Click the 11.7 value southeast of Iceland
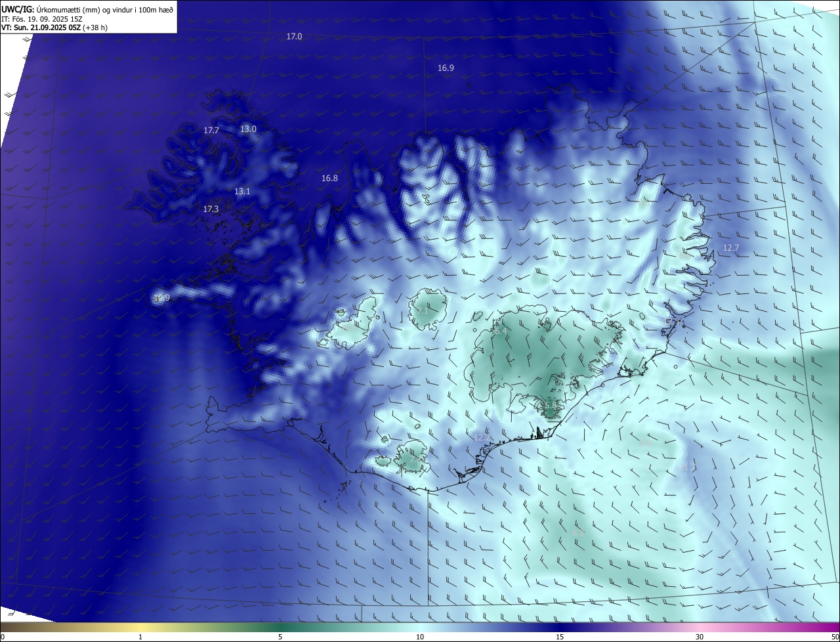This screenshot has height=642, width=840. 688,467
